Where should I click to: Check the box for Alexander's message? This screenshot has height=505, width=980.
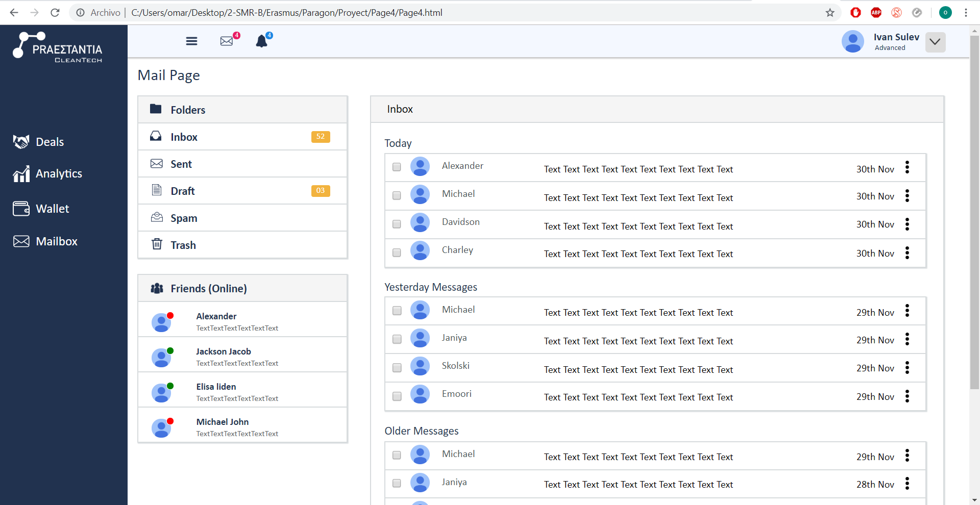pyautogui.click(x=397, y=167)
